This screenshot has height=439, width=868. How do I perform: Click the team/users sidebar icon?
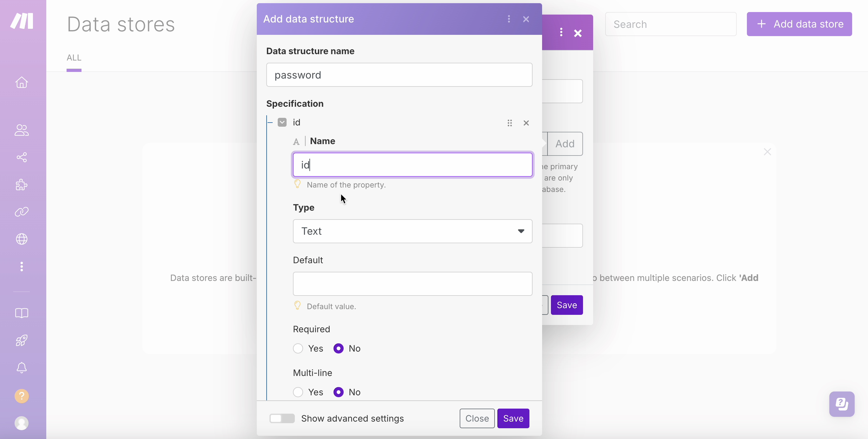(22, 129)
